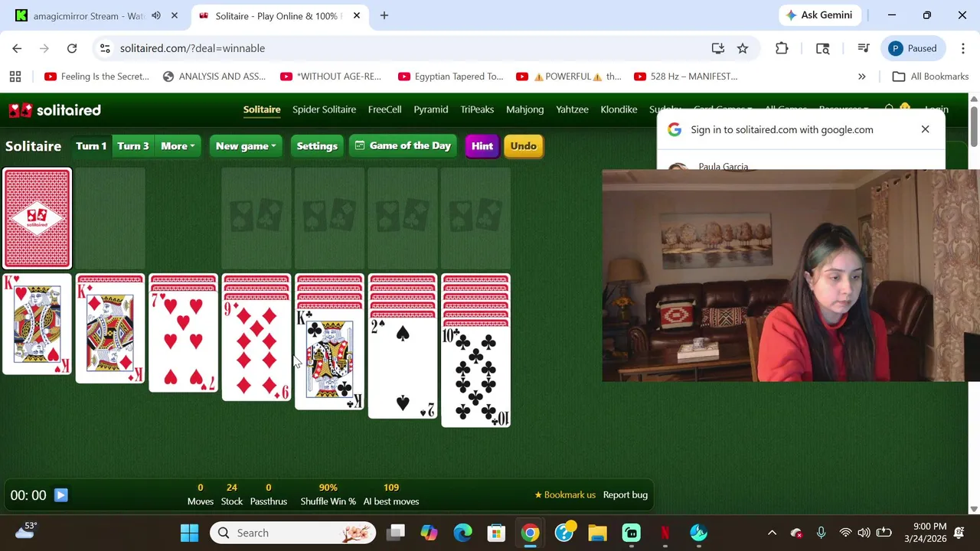Image resolution: width=980 pixels, height=551 pixels.
Task: Expand the More dropdown
Action: point(178,146)
